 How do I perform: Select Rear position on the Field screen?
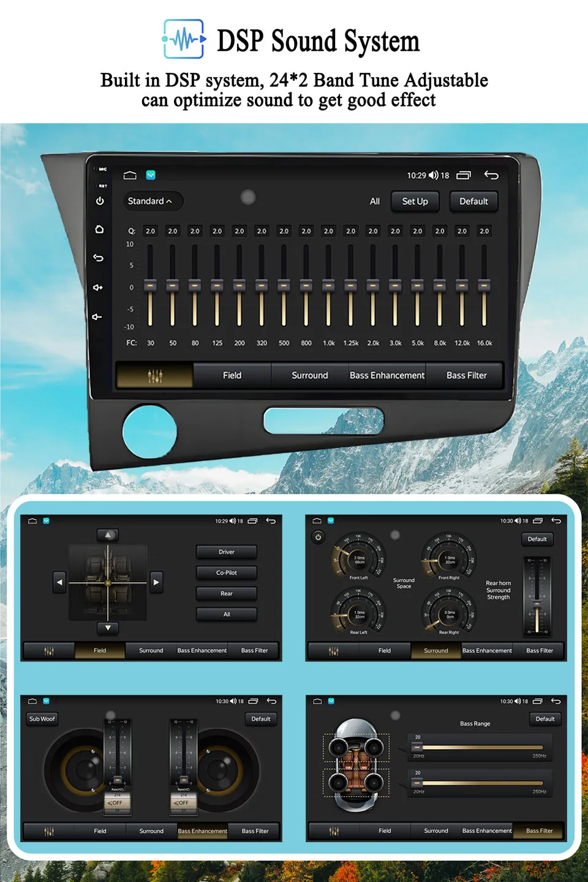tap(227, 594)
